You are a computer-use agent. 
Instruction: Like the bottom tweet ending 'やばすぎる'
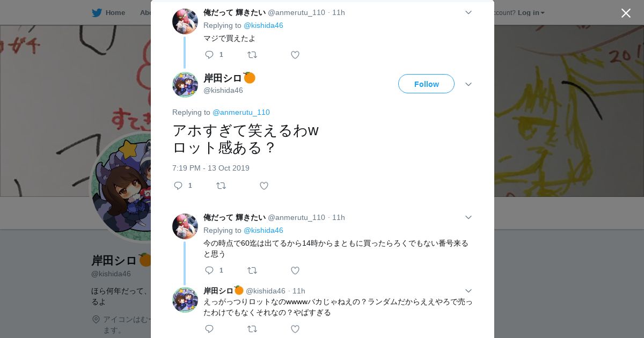click(x=295, y=329)
